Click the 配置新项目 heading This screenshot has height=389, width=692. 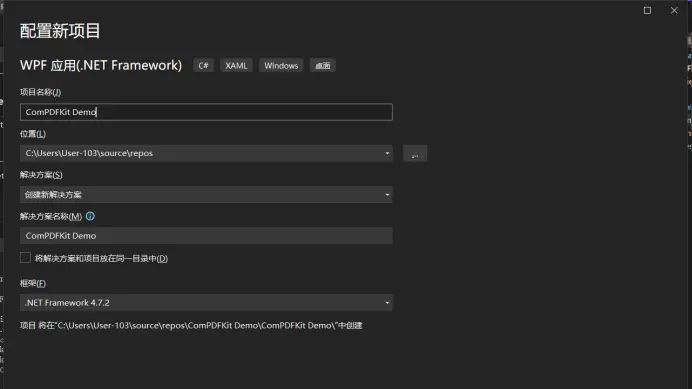(x=60, y=31)
